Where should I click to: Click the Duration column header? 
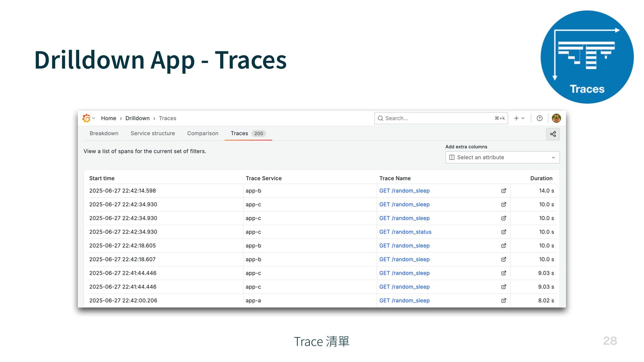(x=541, y=178)
